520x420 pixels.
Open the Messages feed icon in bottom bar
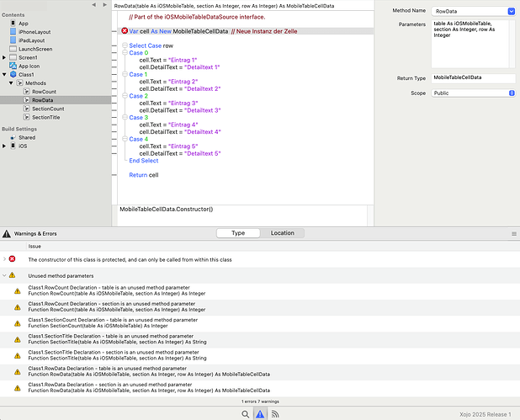(275, 414)
